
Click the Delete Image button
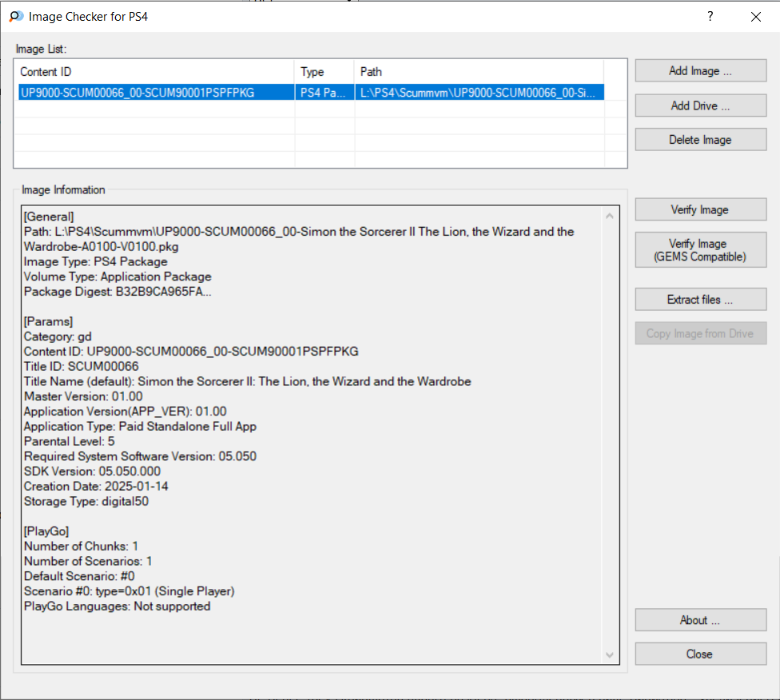700,139
